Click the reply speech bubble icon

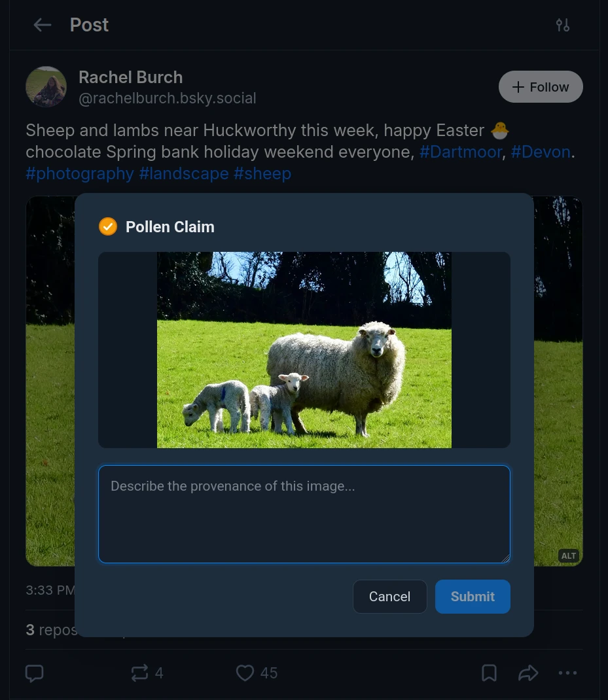[34, 673]
